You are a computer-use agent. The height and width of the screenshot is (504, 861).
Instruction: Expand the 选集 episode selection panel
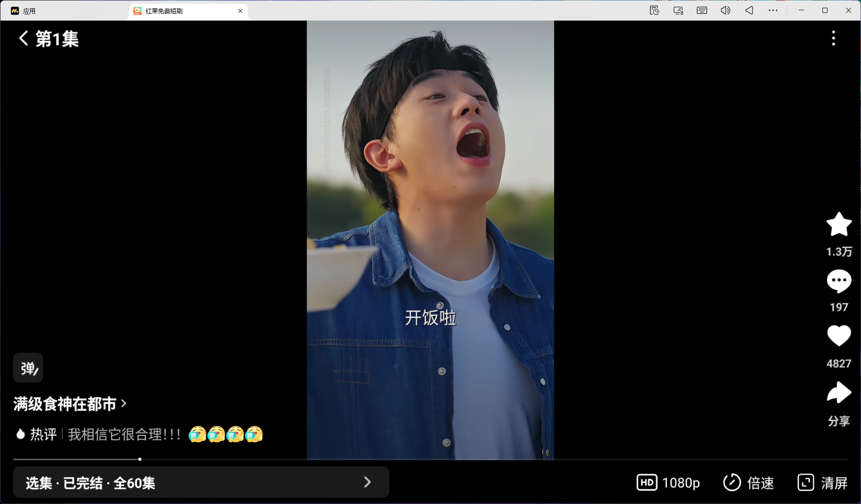pos(201,482)
